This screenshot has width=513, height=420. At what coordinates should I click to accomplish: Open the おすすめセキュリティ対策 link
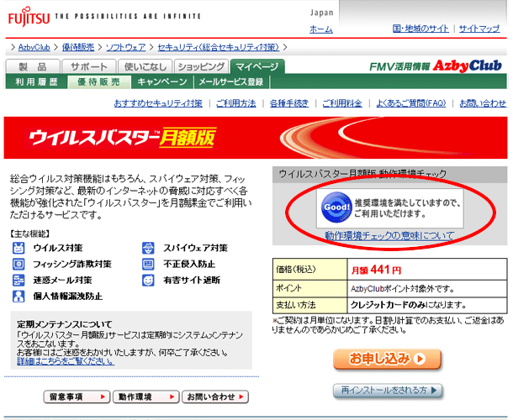pos(158,103)
